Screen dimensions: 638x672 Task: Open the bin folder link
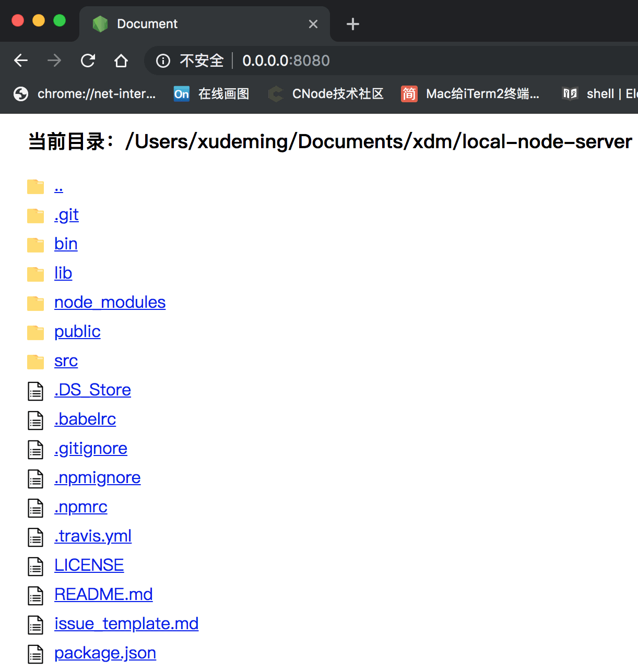(66, 244)
